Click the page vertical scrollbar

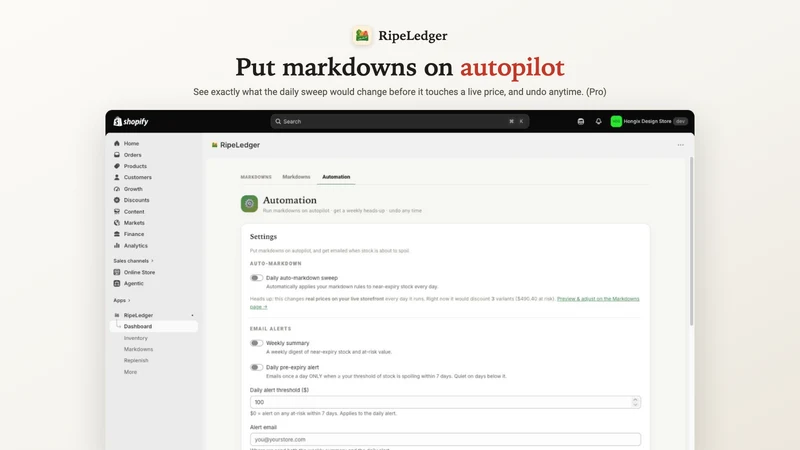click(x=691, y=241)
